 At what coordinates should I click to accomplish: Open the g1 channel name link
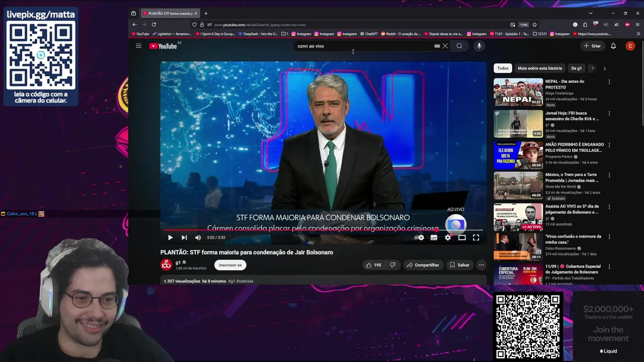tap(178, 262)
